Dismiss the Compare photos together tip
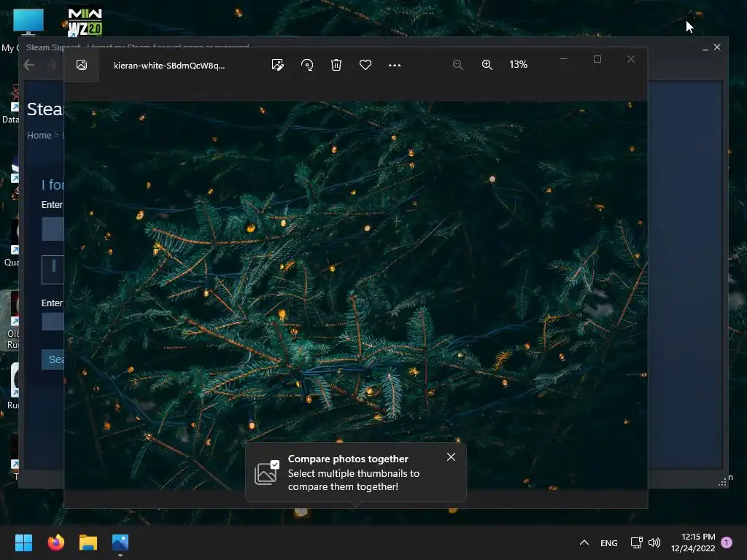747x560 pixels. coord(451,457)
